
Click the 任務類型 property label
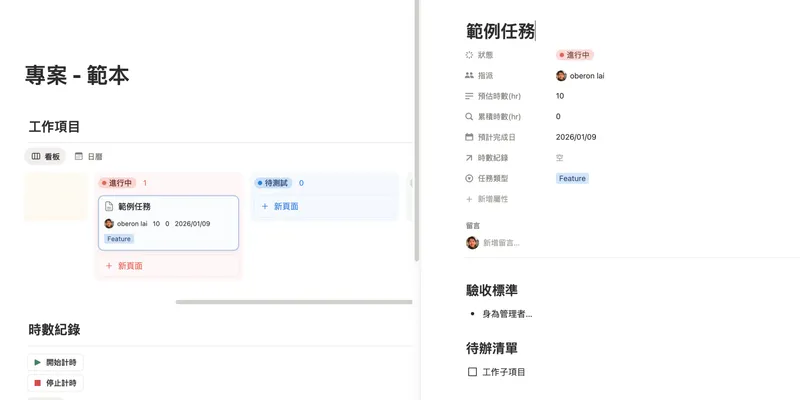tap(493, 179)
